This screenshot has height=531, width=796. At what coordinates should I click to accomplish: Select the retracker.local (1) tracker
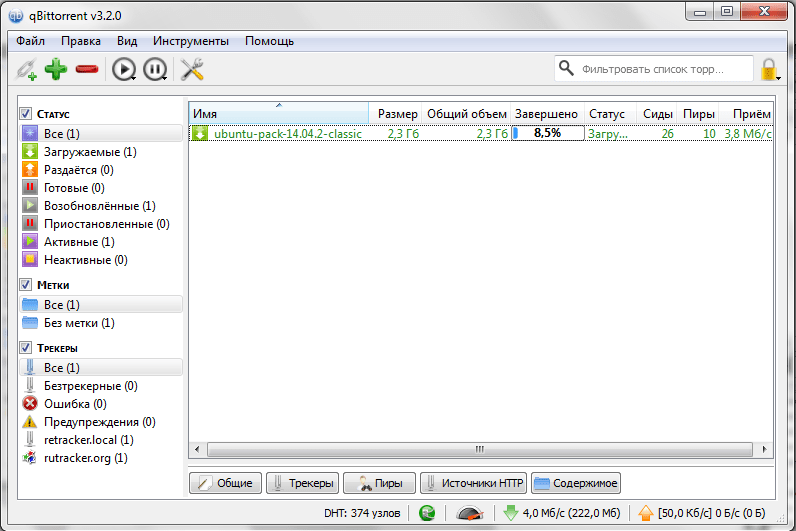[102, 440]
